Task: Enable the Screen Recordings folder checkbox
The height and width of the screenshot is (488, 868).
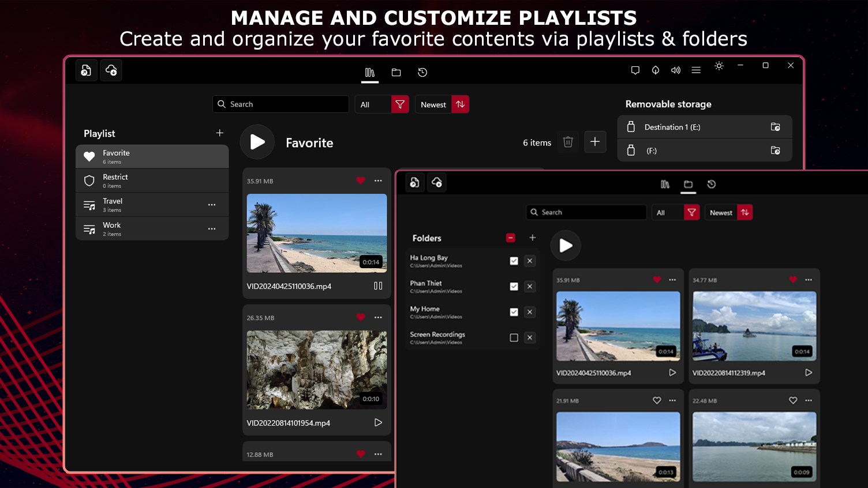Action: 514,337
